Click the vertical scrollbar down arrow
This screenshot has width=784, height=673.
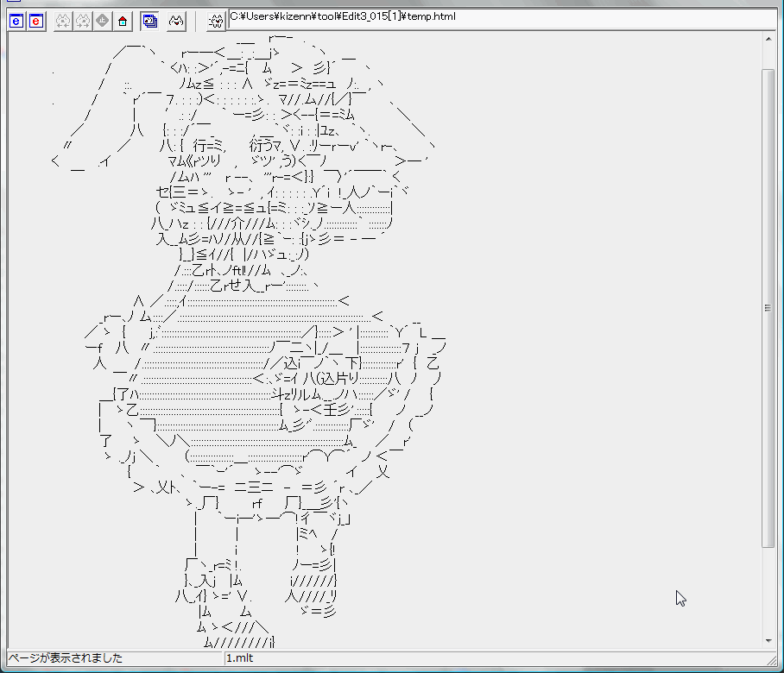tap(768, 641)
